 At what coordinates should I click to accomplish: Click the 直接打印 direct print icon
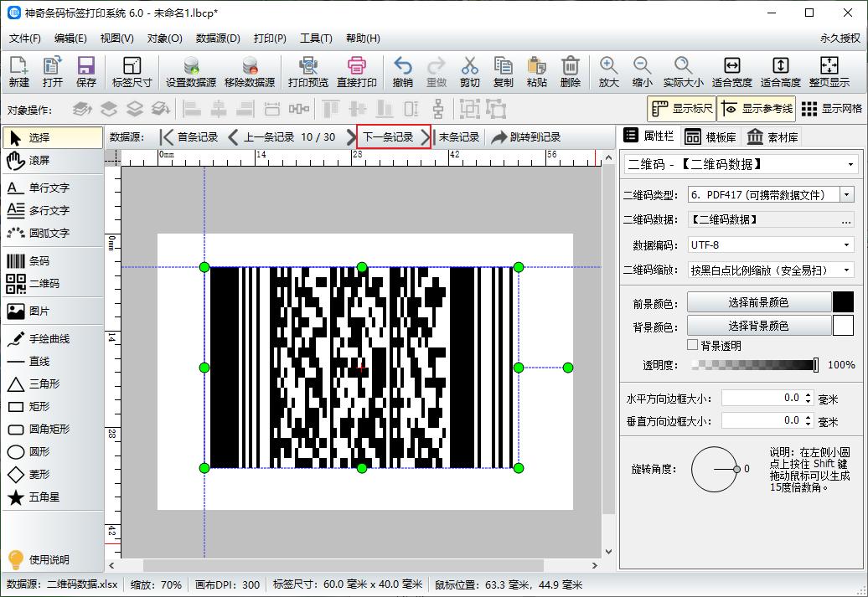click(x=357, y=71)
